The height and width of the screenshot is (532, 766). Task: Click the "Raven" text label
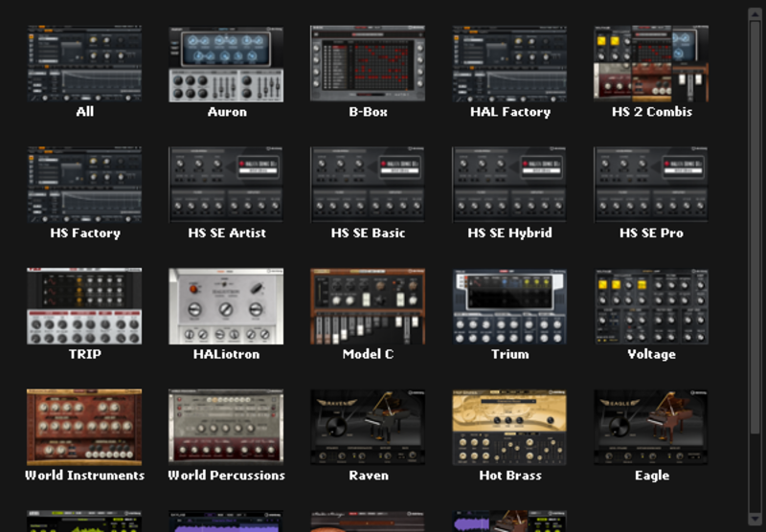click(369, 475)
